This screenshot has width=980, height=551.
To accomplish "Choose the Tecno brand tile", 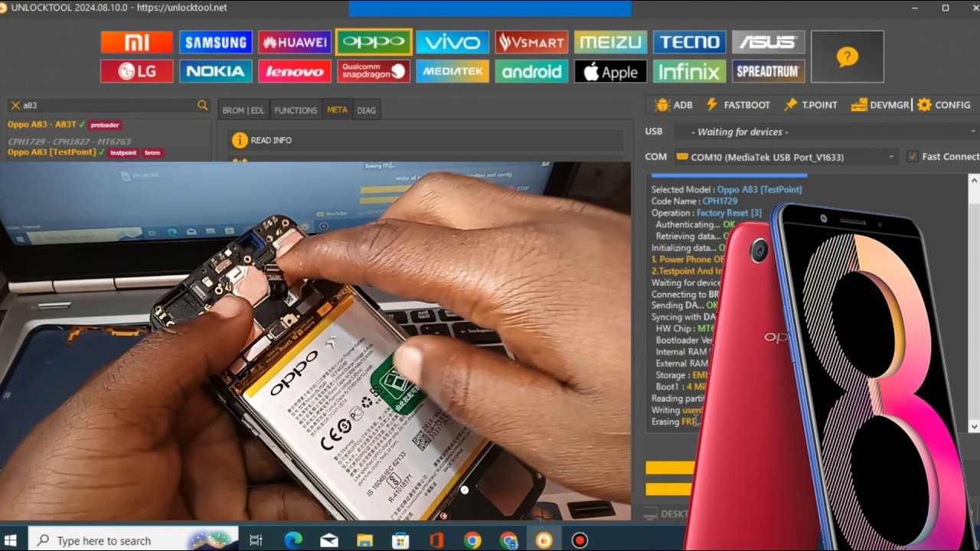I will tap(689, 42).
